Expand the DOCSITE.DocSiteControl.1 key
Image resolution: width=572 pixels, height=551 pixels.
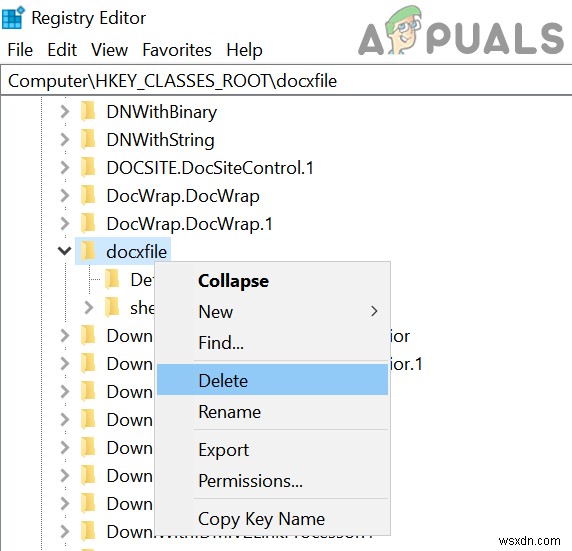pos(65,167)
